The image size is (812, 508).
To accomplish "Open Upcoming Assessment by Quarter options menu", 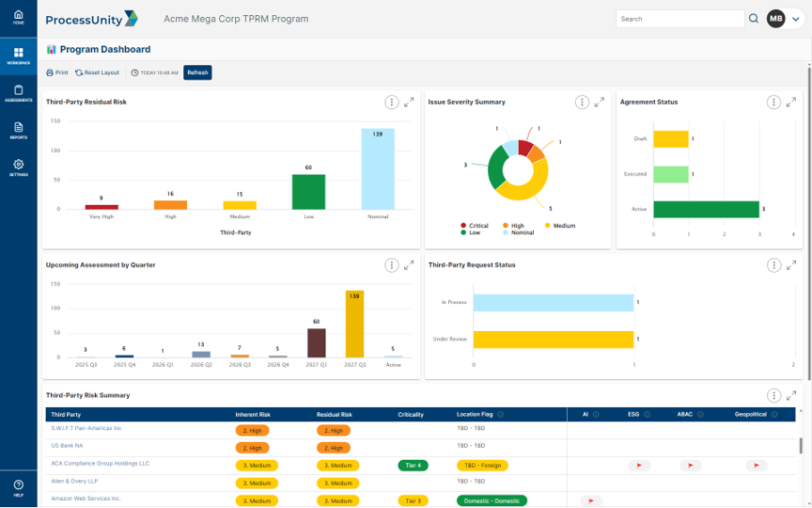I will pos(392,265).
